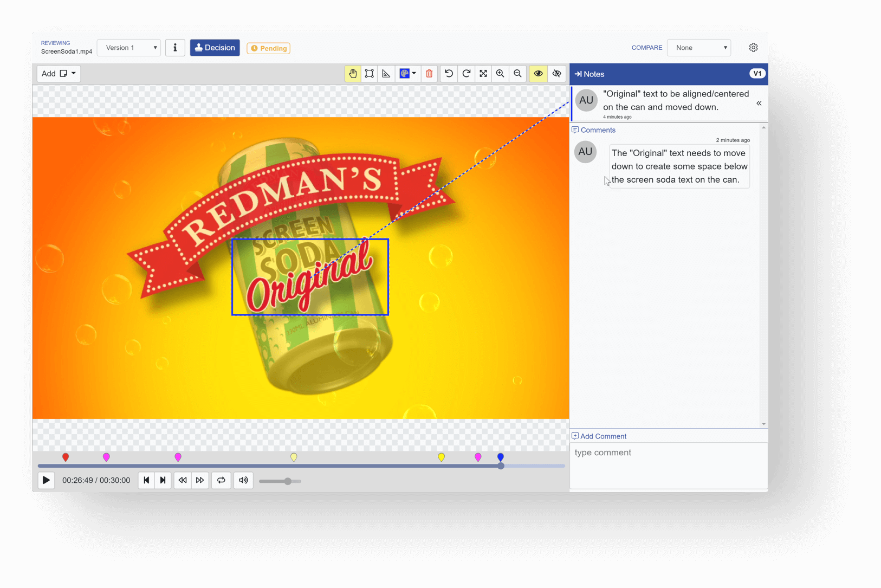Jump to the blue timeline marker
This screenshot has width=881, height=588.
coord(501,457)
